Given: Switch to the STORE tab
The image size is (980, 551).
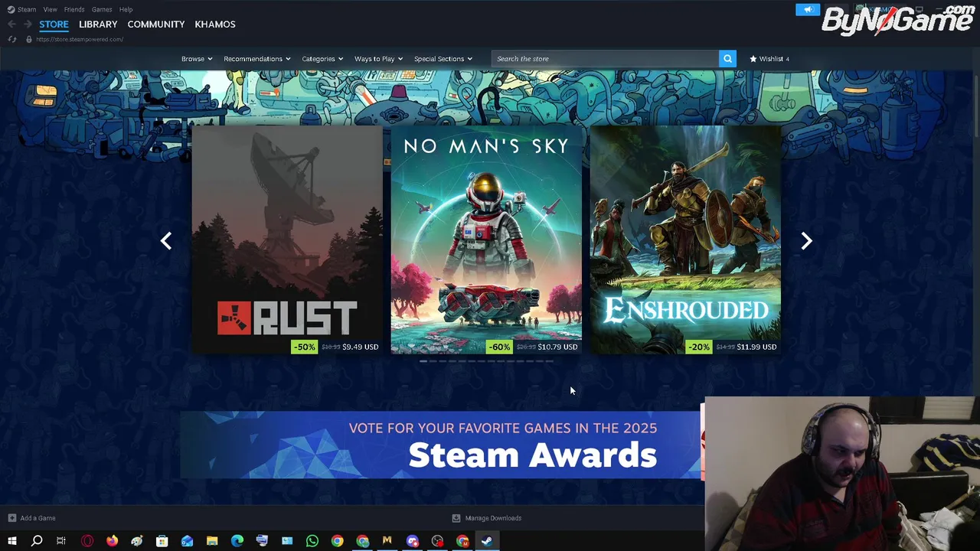Looking at the screenshot, I should tap(54, 24).
